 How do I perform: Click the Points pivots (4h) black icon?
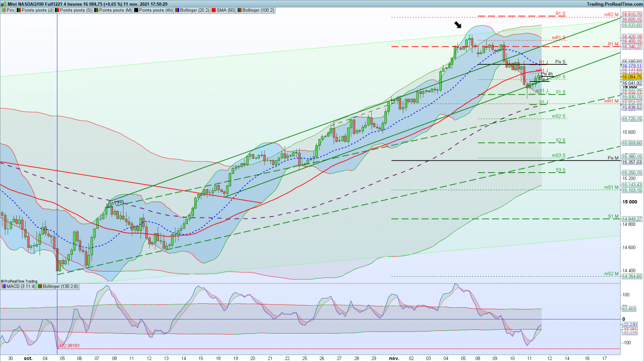pyautogui.click(x=136, y=10)
